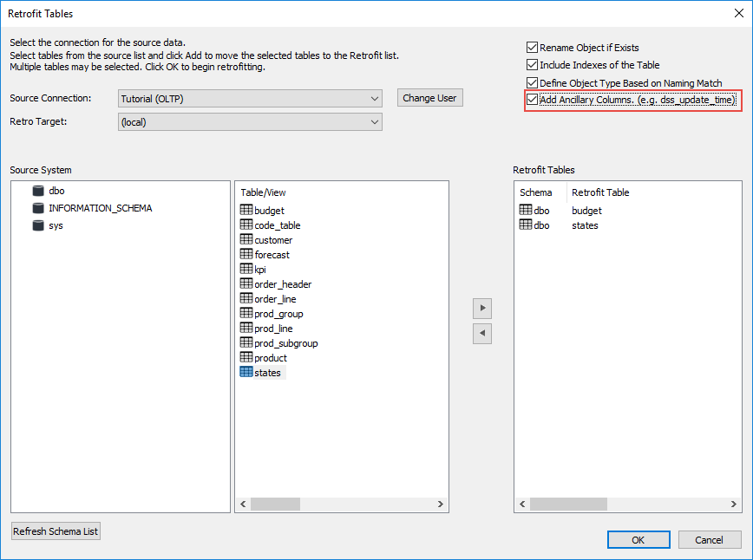Click the Table/View horizontal scrollbar thumb
Viewport: 753px width, 560px height.
(275, 504)
